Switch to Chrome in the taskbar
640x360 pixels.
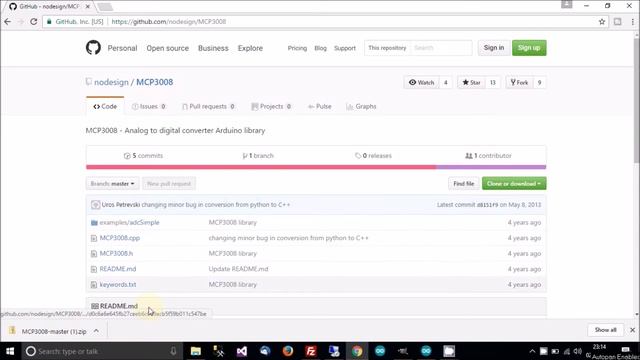click(357, 351)
